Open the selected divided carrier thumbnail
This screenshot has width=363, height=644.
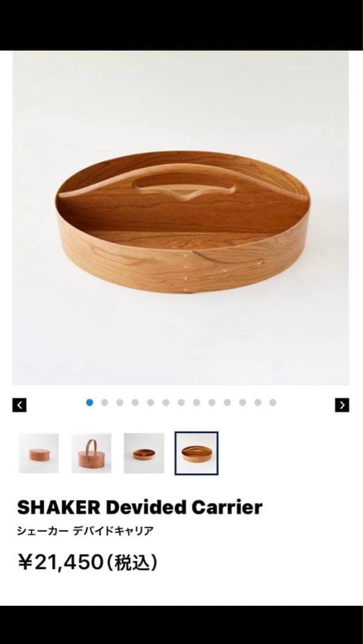[x=196, y=453]
